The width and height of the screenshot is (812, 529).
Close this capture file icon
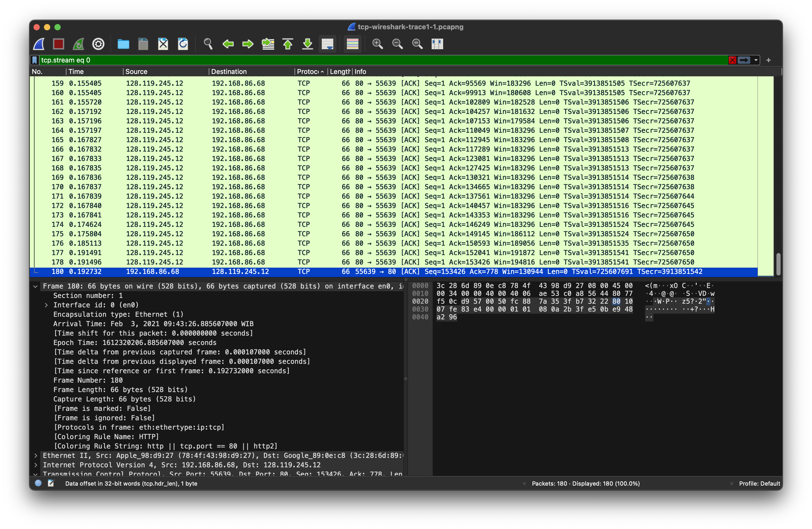[x=163, y=44]
